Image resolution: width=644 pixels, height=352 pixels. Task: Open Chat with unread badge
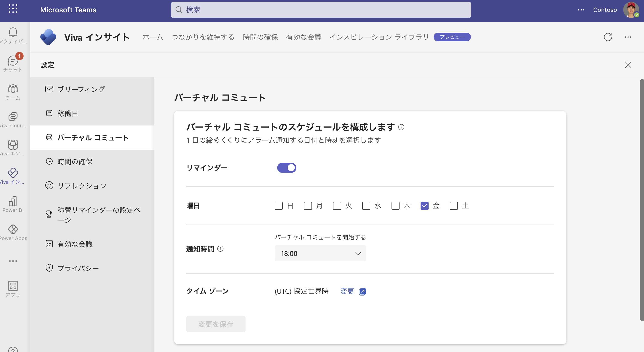(x=13, y=61)
